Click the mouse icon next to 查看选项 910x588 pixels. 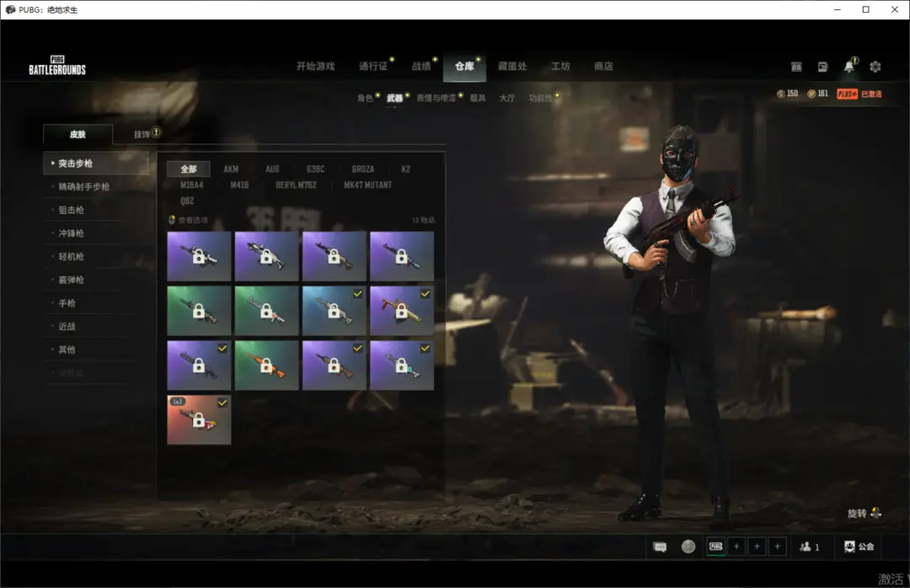click(x=172, y=220)
